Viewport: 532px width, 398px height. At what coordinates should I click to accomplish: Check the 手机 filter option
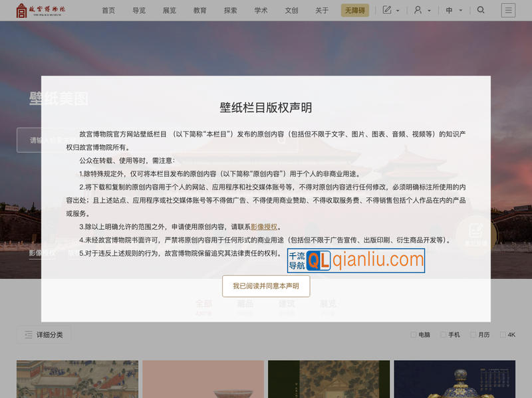[443, 334]
